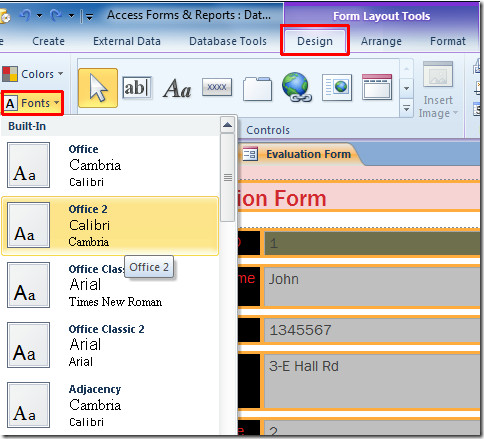The height and width of the screenshot is (439, 484).
Task: Click the field containing John
Action: tap(372, 287)
